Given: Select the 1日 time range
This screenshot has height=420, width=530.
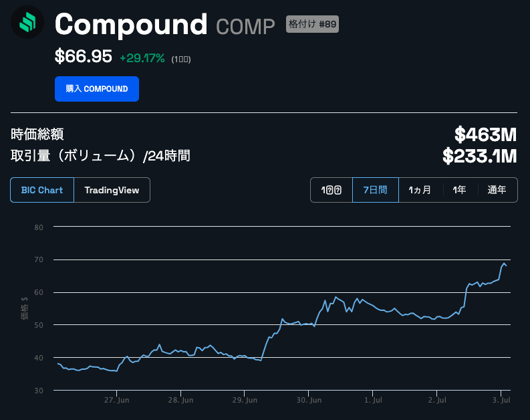Looking at the screenshot, I should [332, 190].
